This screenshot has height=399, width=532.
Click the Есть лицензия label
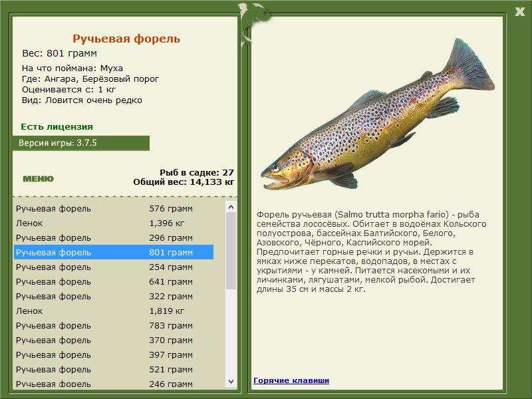coord(57,126)
